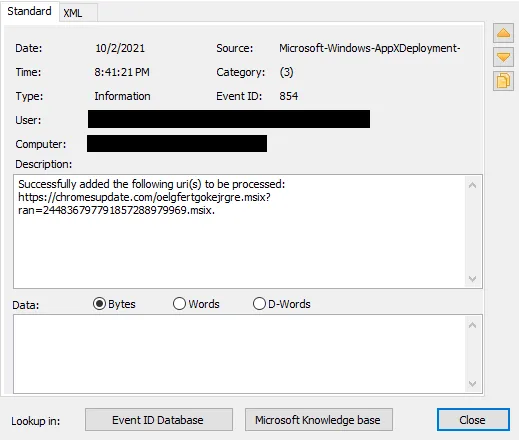The width and height of the screenshot is (519, 440).
Task: Close the event details dialog
Action: point(473,420)
